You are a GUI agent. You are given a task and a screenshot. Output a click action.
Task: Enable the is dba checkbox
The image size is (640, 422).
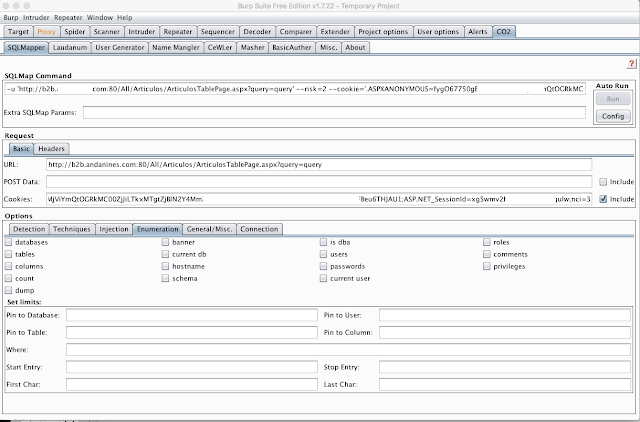(x=323, y=242)
